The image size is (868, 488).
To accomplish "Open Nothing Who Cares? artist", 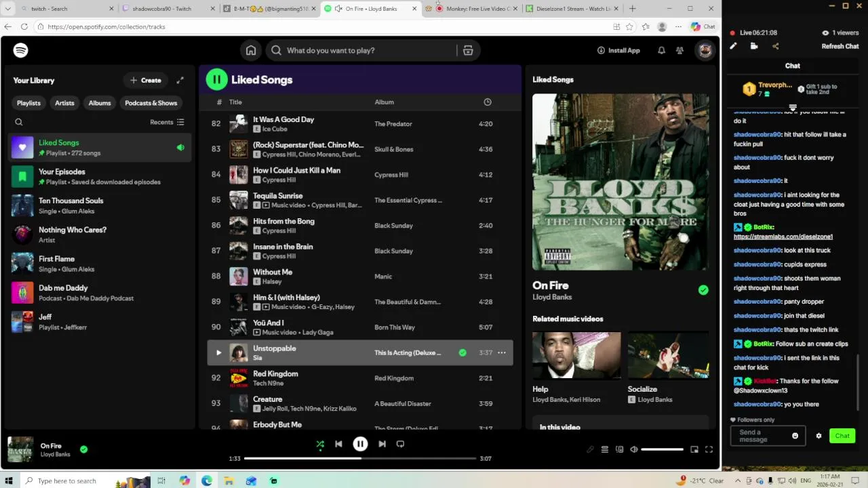I will pos(100,235).
